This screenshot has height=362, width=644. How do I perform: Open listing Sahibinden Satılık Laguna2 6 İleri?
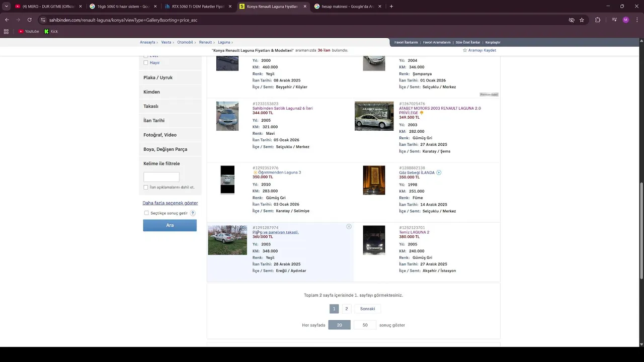click(282, 109)
